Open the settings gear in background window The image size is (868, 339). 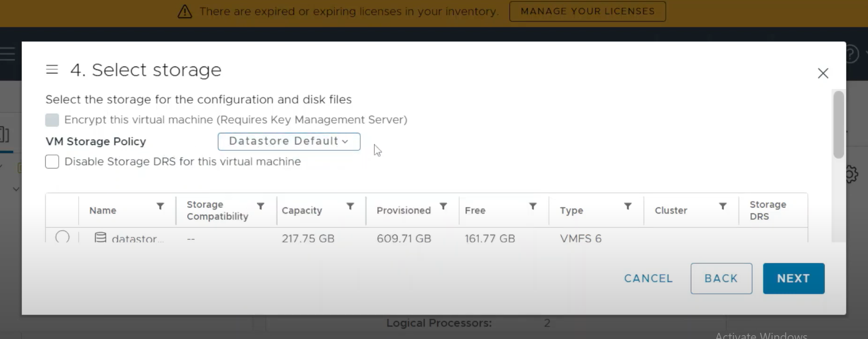(x=852, y=174)
